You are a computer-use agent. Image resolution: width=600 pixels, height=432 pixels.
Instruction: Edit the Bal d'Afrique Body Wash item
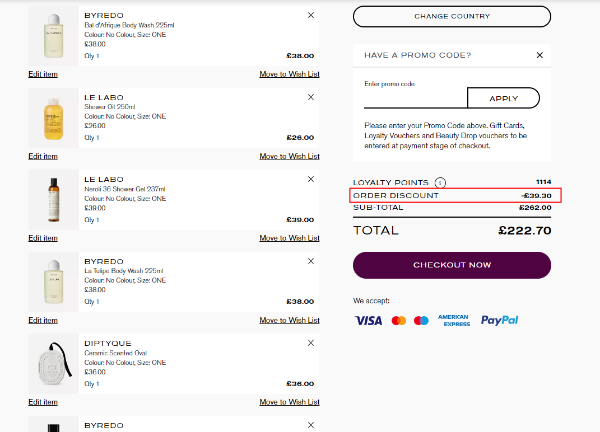[x=43, y=74]
